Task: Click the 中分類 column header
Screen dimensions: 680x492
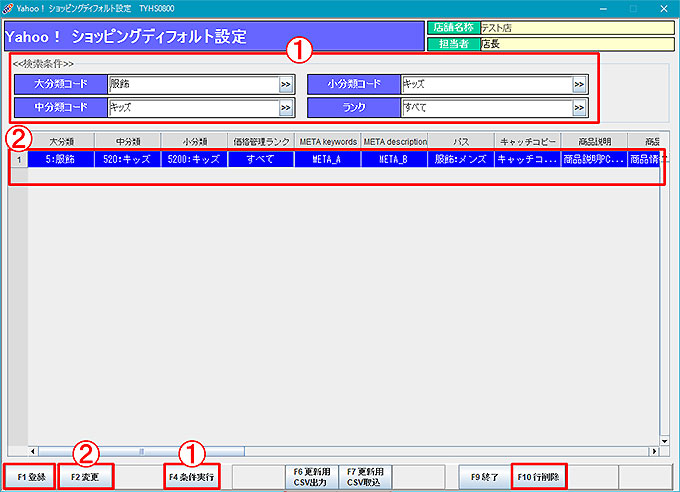Action: point(128,141)
